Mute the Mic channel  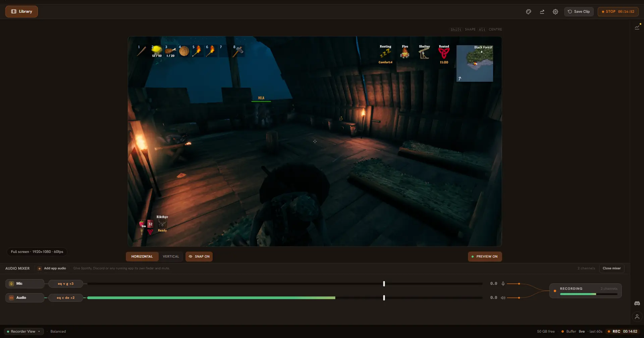tap(503, 284)
